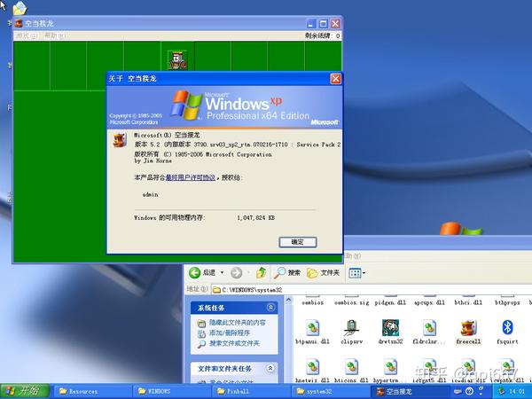Switch to 空当接龙 taskbar button
The width and height of the screenshot is (532, 399).
410,391
